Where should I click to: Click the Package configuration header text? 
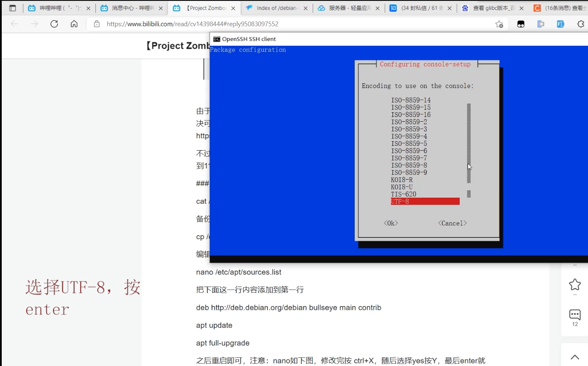(x=248, y=50)
